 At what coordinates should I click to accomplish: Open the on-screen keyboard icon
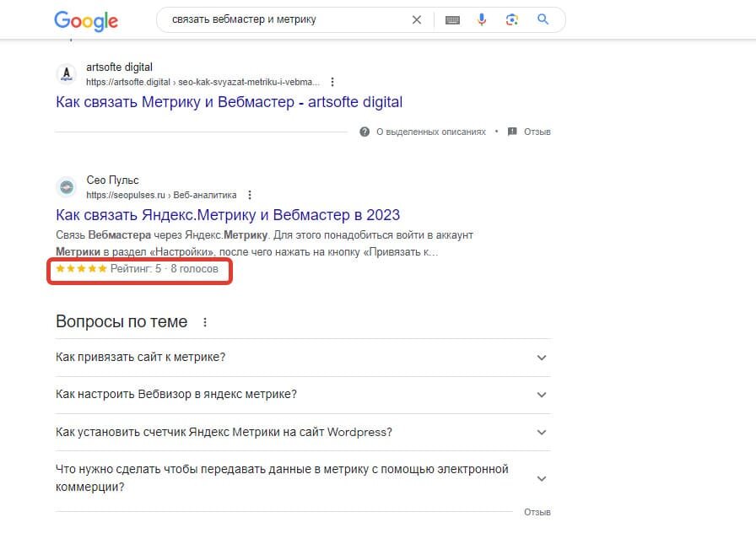[452, 19]
